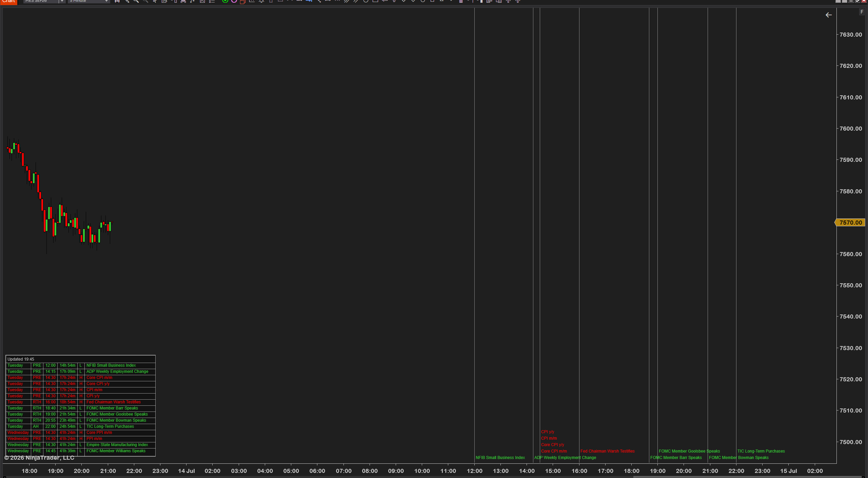Viewport: 868px width, 478px height.
Task: Click red 'CPI y/y' chart event label
Action: click(x=548, y=432)
